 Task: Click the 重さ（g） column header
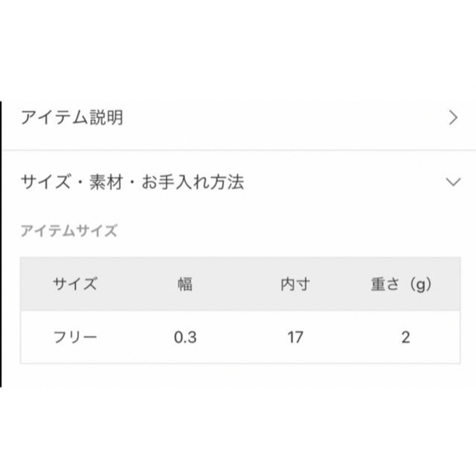401,285
